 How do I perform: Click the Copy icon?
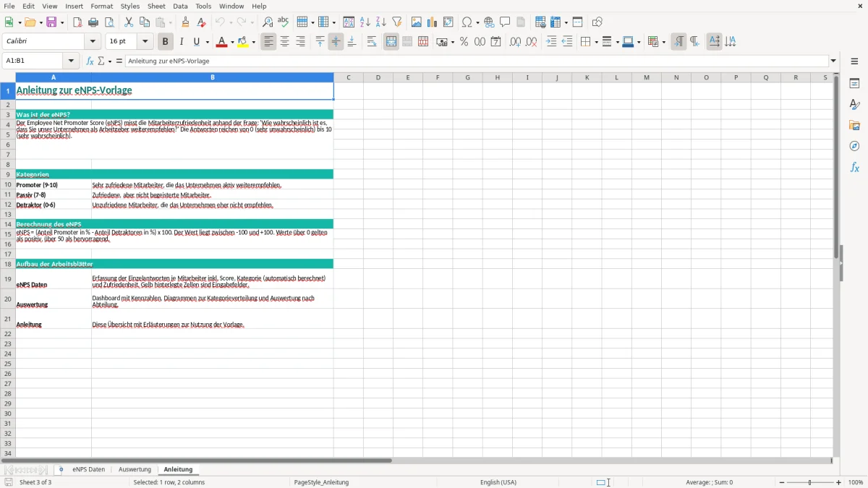145,22
